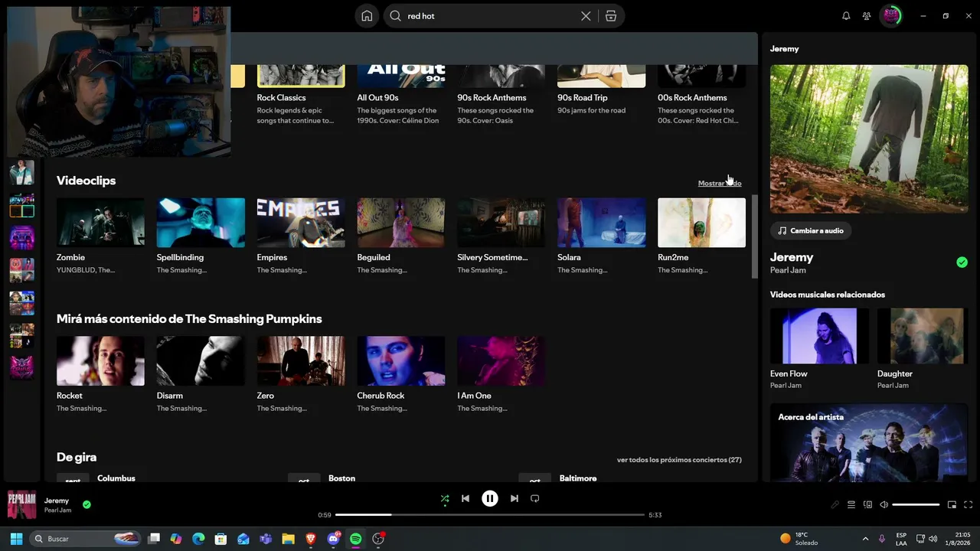Screen dimensions: 980x551
Task: Open the 90s Road Trip playlist title
Action: (x=583, y=98)
